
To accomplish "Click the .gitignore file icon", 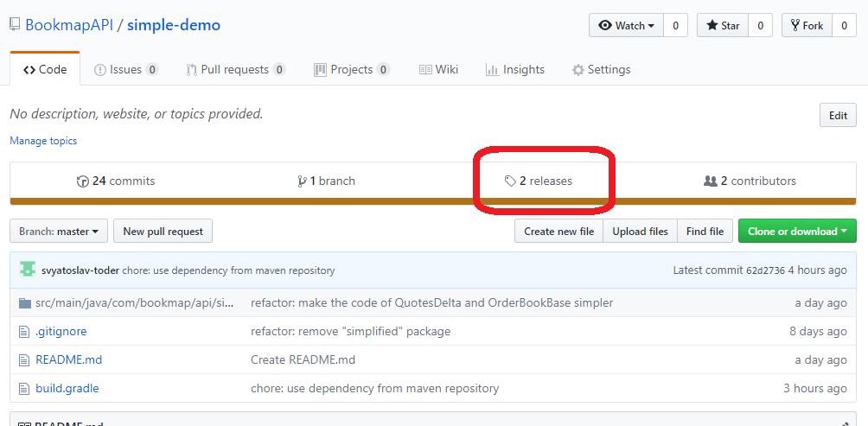I will tap(24, 331).
